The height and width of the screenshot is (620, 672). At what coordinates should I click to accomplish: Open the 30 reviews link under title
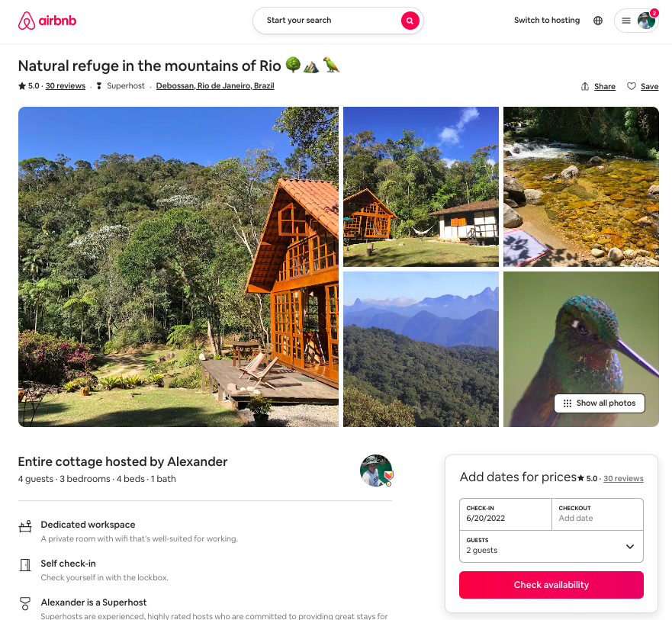click(x=65, y=85)
